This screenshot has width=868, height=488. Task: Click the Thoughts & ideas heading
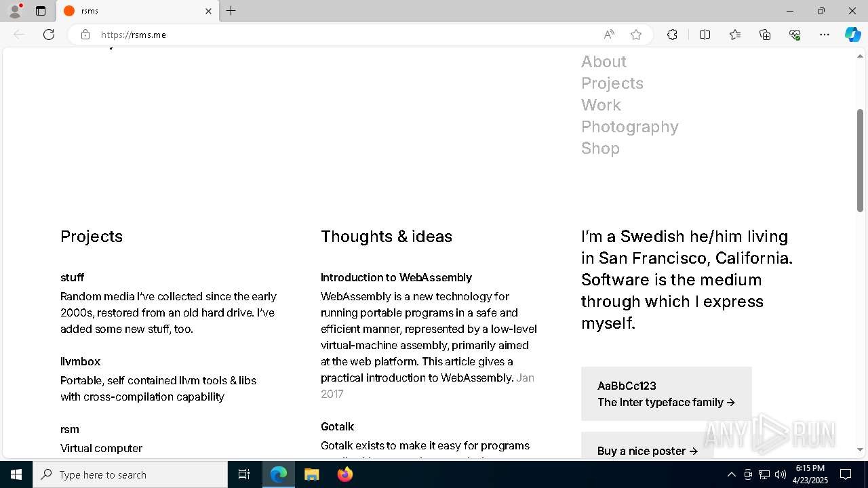tap(387, 237)
